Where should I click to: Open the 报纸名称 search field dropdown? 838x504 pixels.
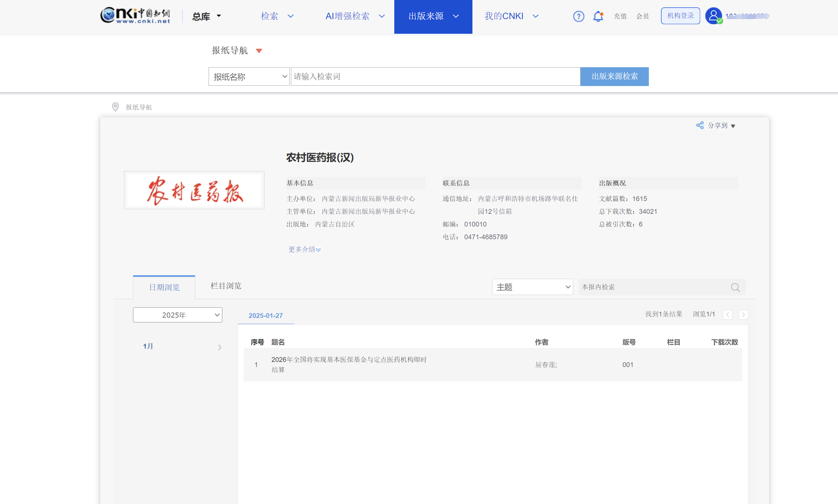click(249, 77)
